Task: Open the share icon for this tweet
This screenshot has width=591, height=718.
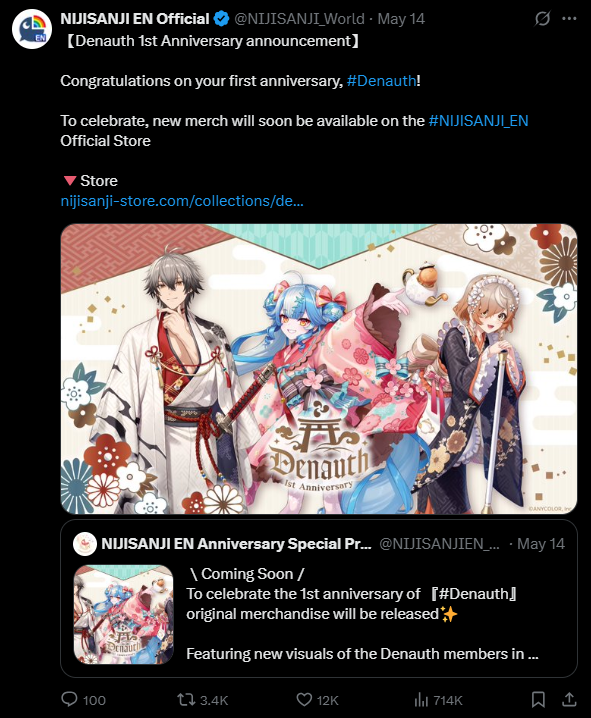Action: pos(569,699)
